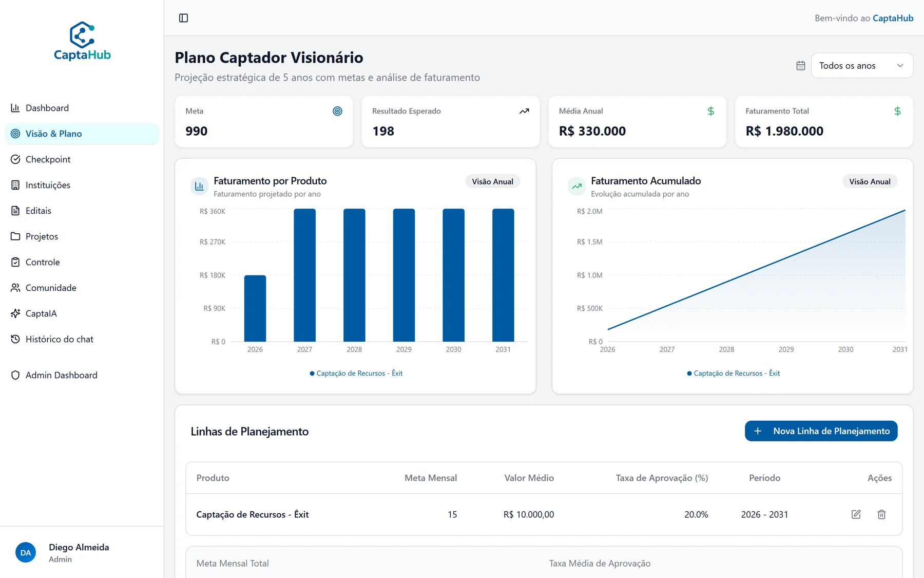Click the Controle clipboard icon
Viewport: 924px width, 578px height.
[x=15, y=262]
